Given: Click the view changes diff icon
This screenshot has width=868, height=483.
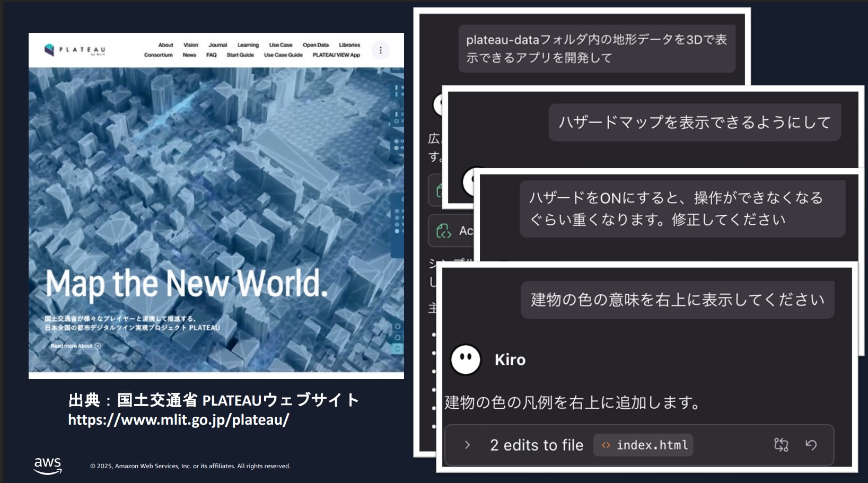Looking at the screenshot, I should coord(781,445).
